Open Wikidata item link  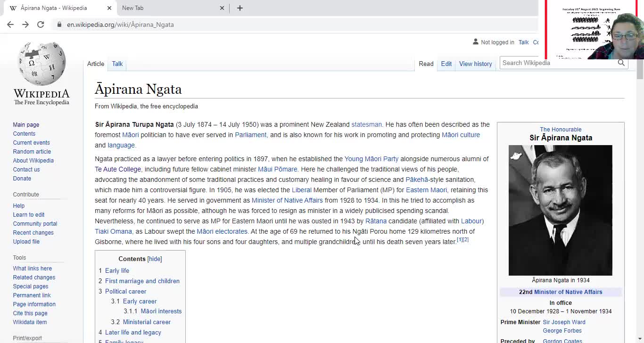30,322
